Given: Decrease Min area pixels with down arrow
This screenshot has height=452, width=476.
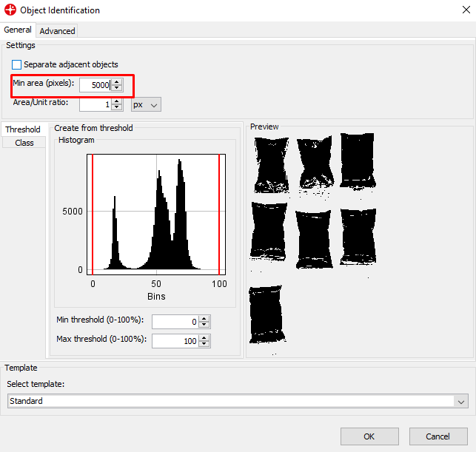Looking at the screenshot, I should tap(117, 88).
